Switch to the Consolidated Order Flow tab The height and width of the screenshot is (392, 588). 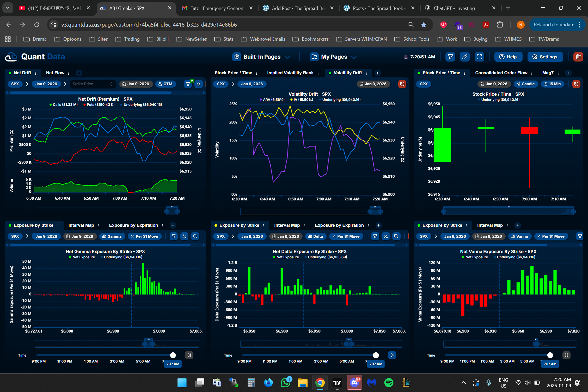click(501, 73)
